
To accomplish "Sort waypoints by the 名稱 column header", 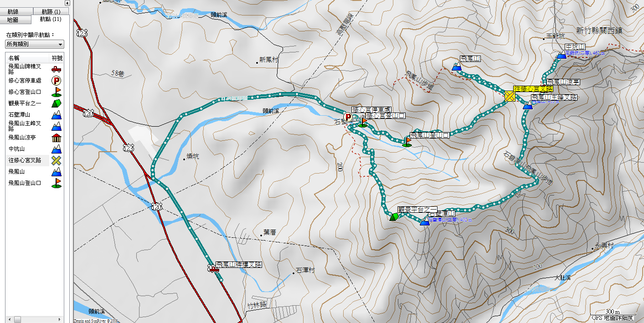I will [x=27, y=58].
